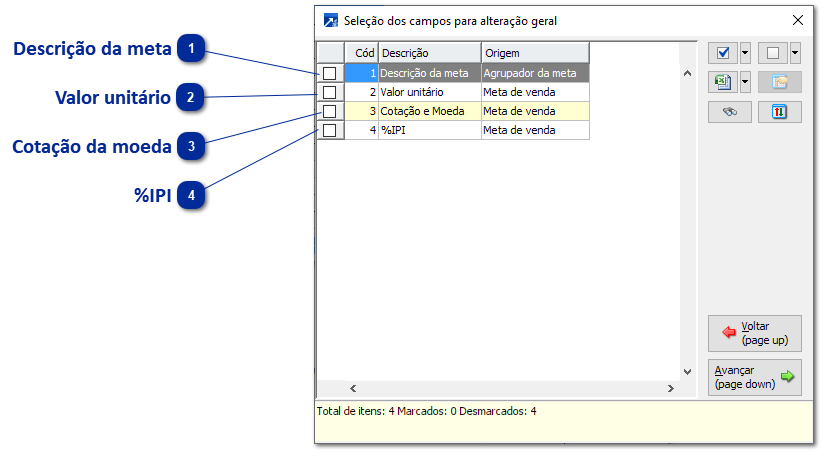Click the vertical scrollbar down arrow
The image size is (837, 460).
(x=688, y=372)
